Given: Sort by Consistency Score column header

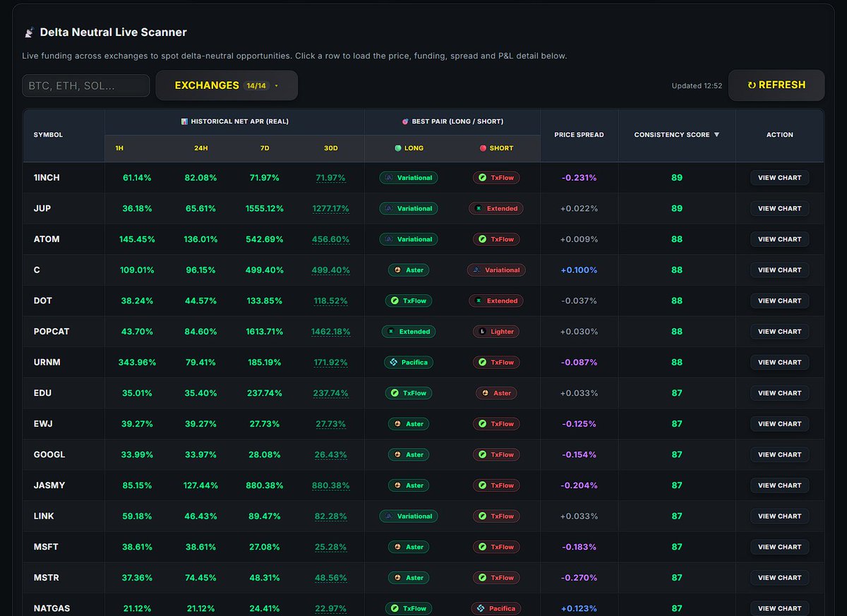Looking at the screenshot, I should (x=677, y=135).
